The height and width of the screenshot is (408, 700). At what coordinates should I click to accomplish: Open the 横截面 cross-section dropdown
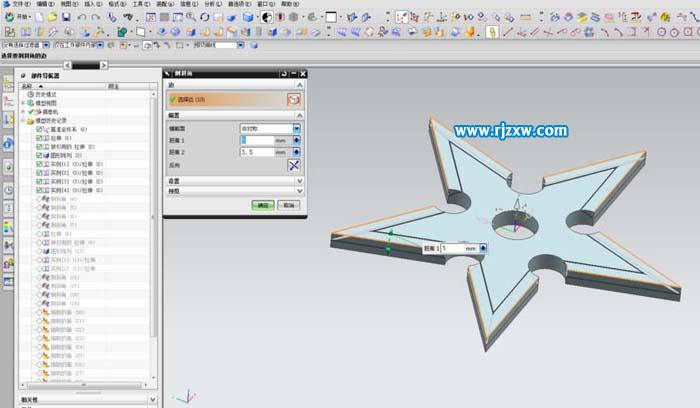tap(297, 128)
